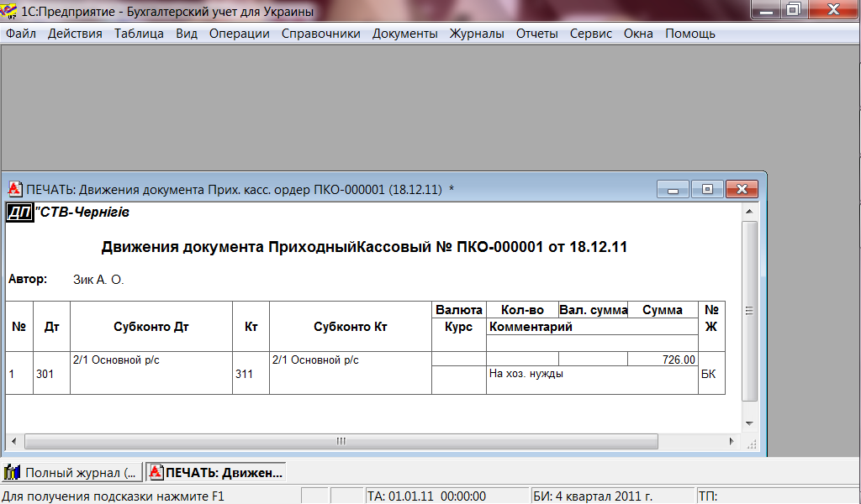
Task: Close the main 1С:Предприятие window
Action: pyautogui.click(x=833, y=10)
